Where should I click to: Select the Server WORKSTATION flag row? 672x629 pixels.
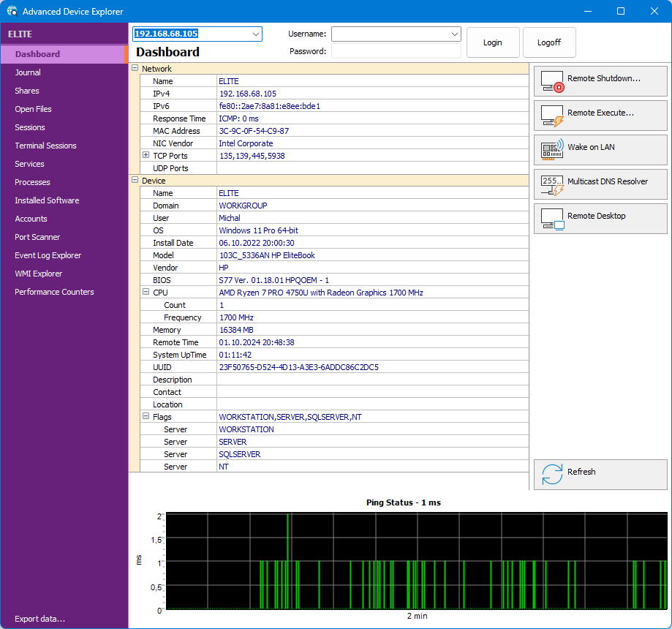pyautogui.click(x=334, y=429)
